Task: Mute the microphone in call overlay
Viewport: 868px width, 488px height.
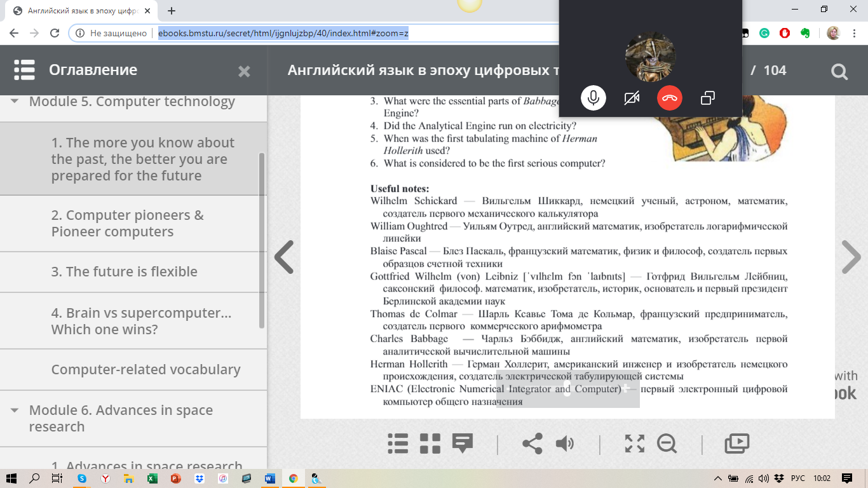Action: pos(593,98)
